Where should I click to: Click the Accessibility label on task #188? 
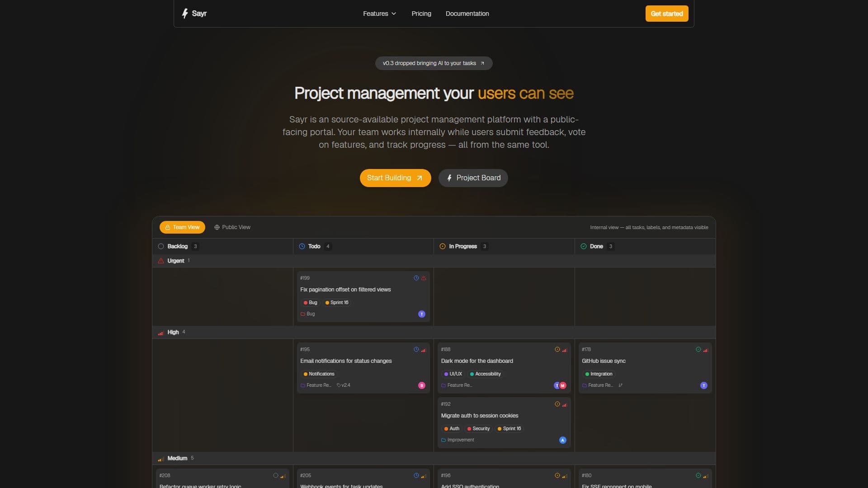point(485,374)
